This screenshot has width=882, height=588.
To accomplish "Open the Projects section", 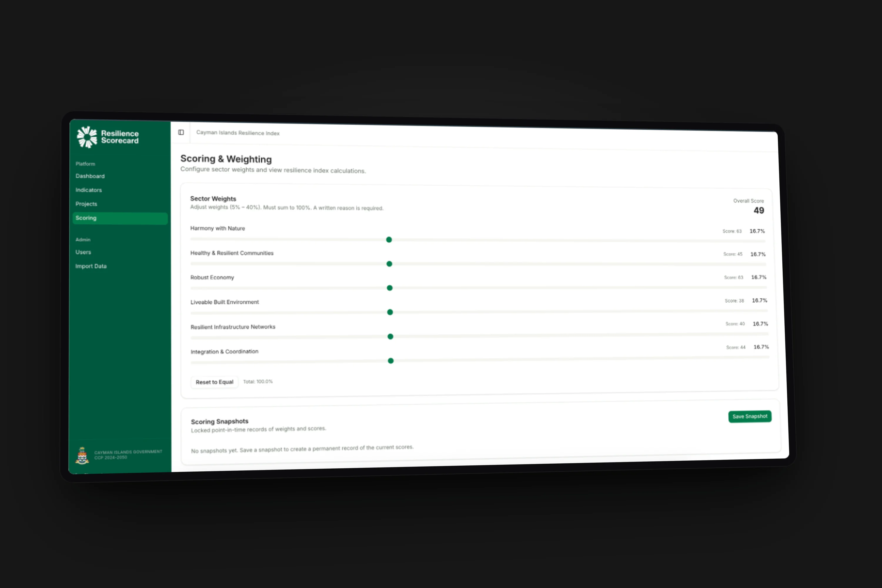I will click(x=86, y=204).
